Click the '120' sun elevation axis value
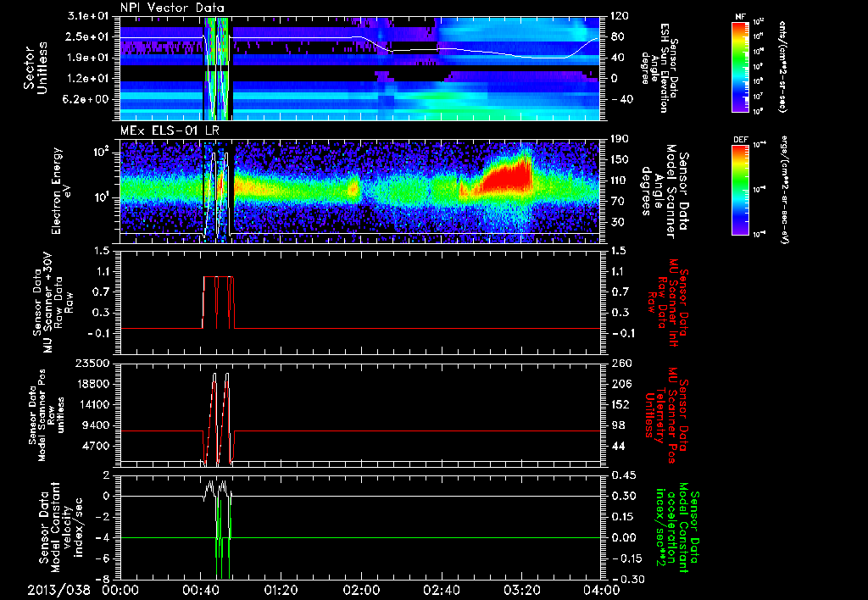The height and width of the screenshot is (600, 868). [620, 16]
